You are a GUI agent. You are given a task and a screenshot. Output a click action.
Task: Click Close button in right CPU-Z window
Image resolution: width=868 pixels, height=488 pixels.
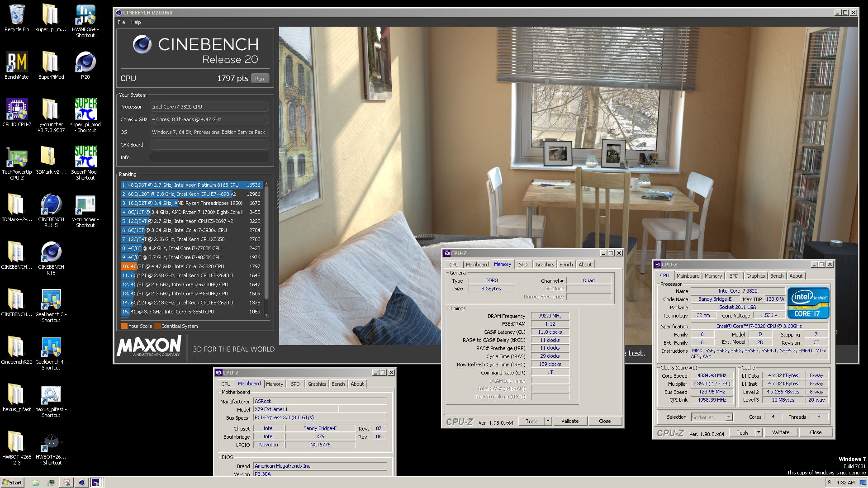pyautogui.click(x=816, y=432)
